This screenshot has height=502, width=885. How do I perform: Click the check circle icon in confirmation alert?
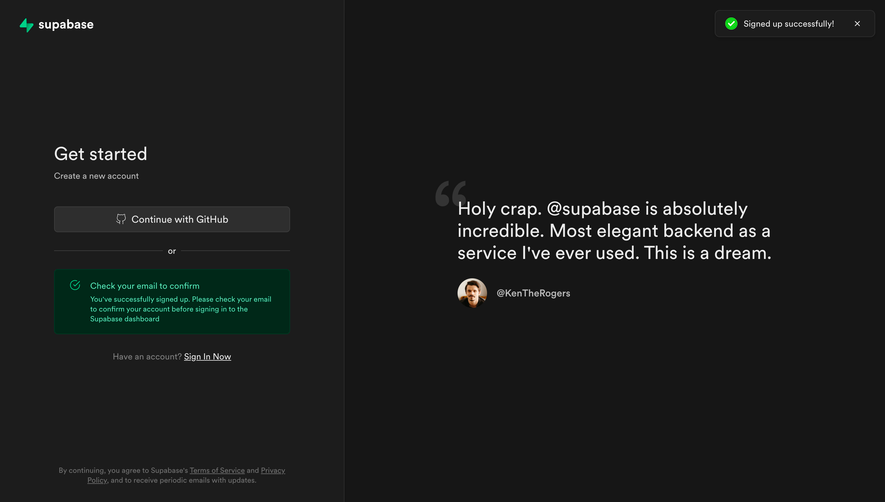(75, 285)
